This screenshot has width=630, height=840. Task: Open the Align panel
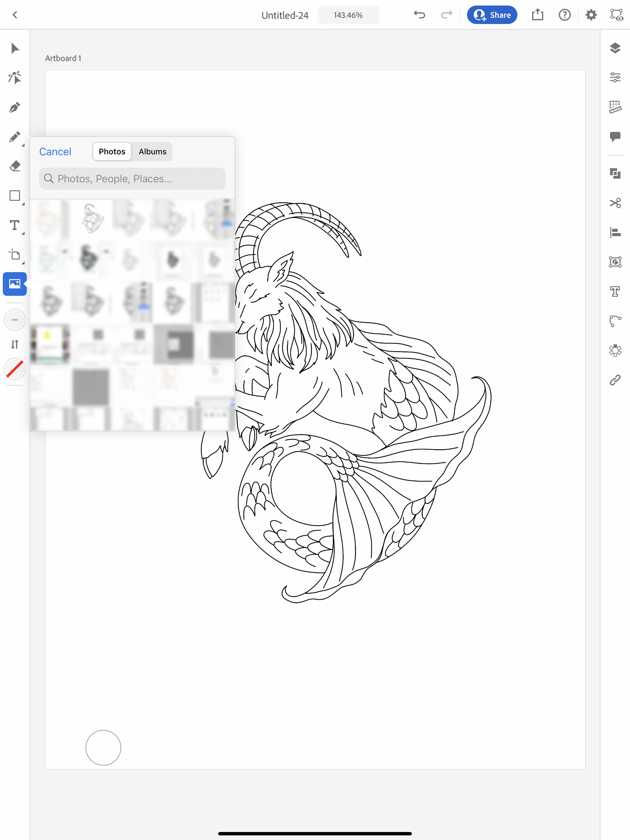(615, 232)
